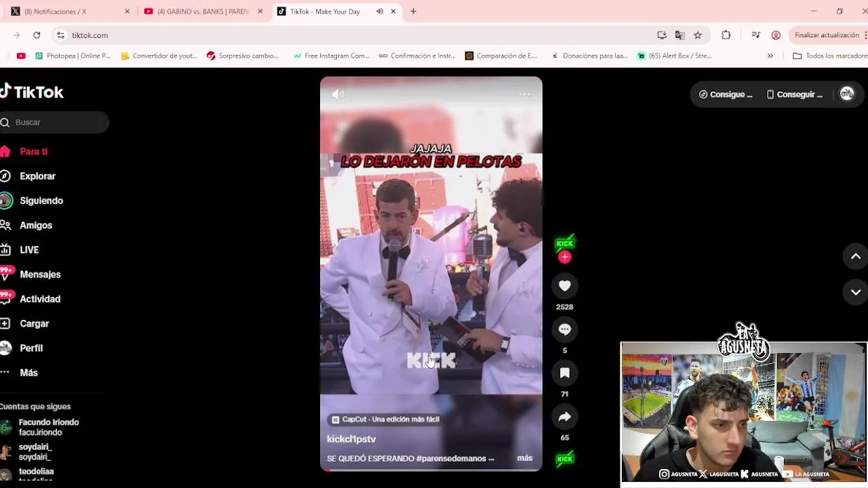Follow the creator with the red plus
The height and width of the screenshot is (488, 868).
[x=565, y=257]
